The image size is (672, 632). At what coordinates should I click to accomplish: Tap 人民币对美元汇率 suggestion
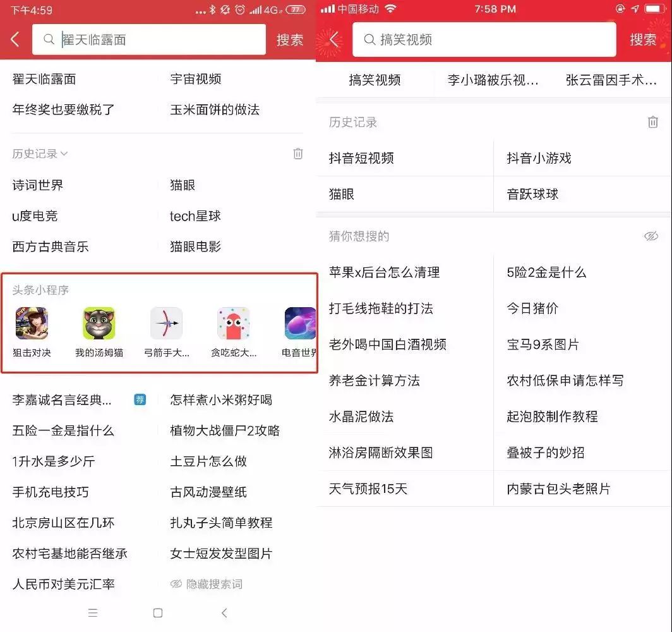click(x=63, y=584)
